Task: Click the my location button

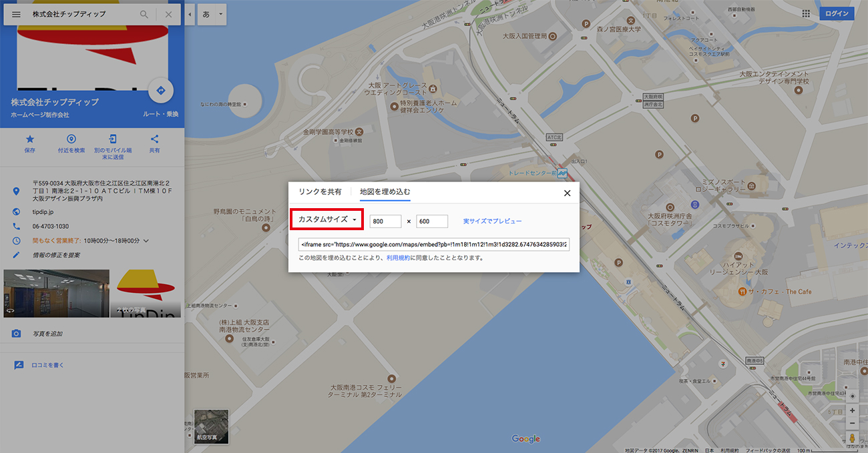Action: point(853,396)
